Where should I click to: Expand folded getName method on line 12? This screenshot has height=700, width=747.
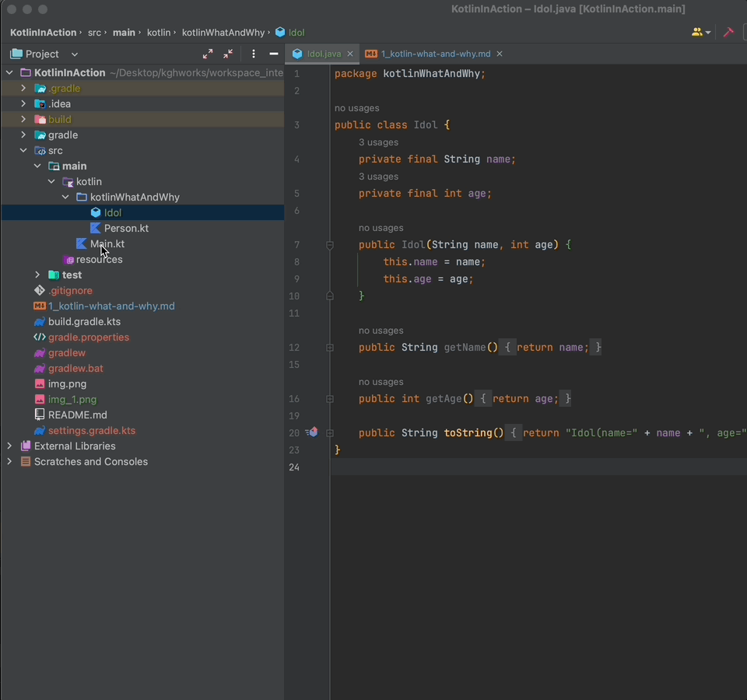(x=330, y=348)
